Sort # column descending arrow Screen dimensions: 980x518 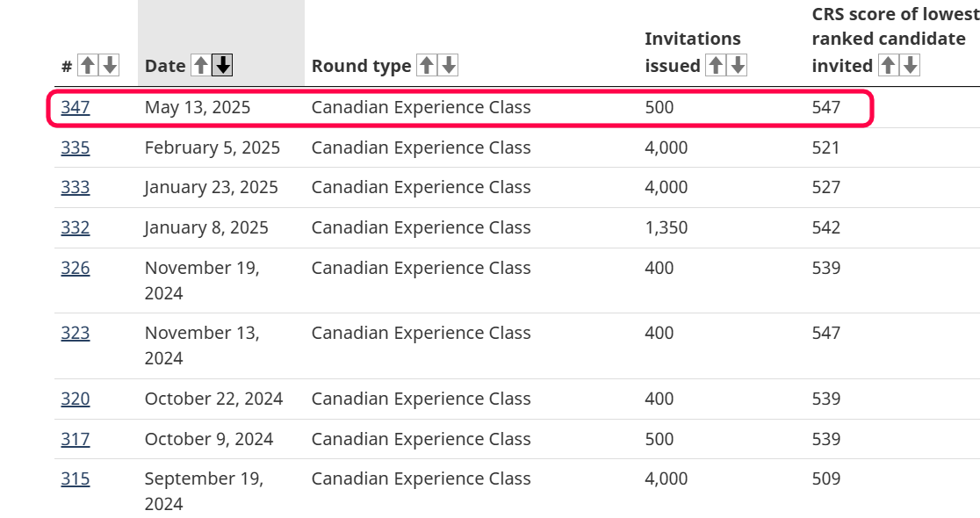110,65
